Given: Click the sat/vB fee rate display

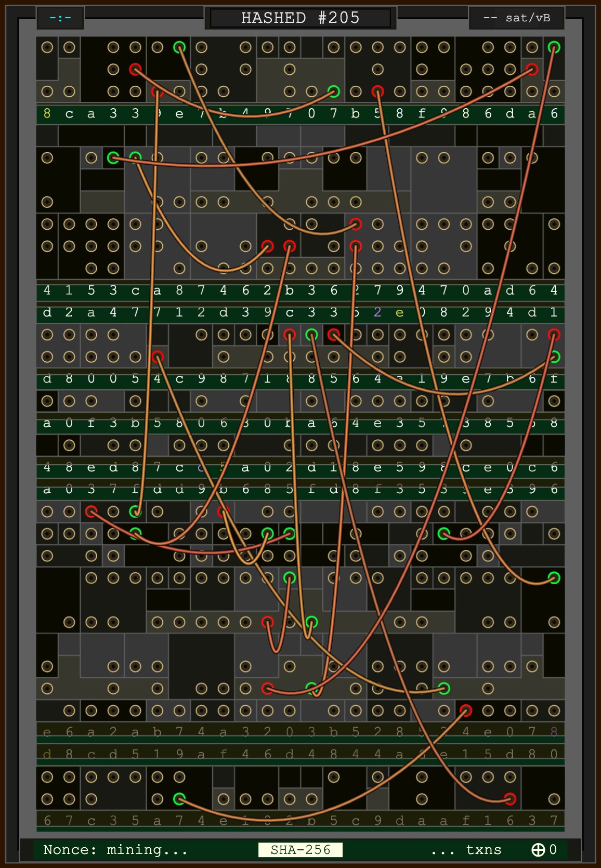Looking at the screenshot, I should tap(516, 18).
